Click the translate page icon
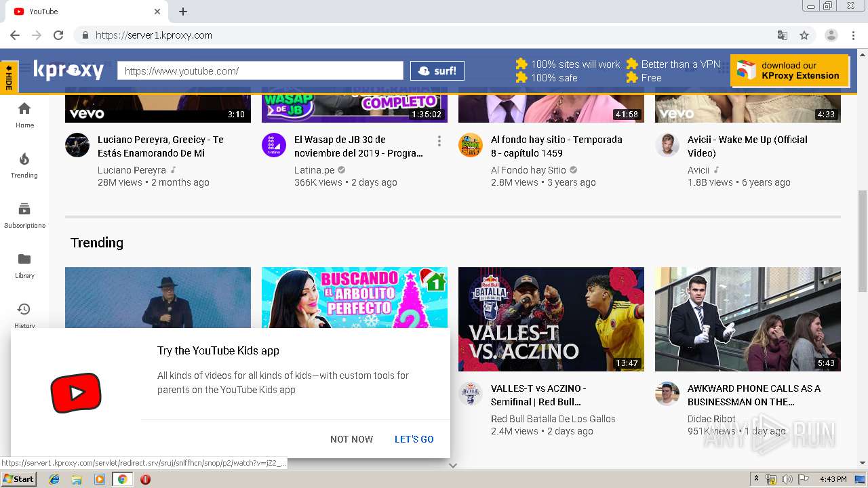The height and width of the screenshot is (488, 868). (783, 35)
